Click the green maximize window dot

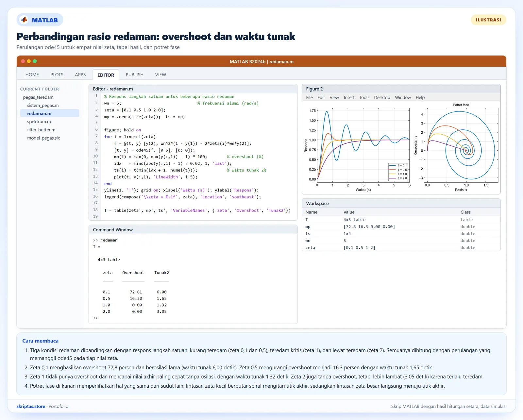[35, 61]
